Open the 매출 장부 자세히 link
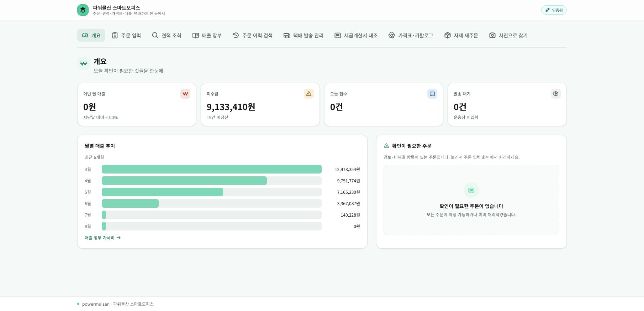The image size is (644, 311). tap(103, 238)
